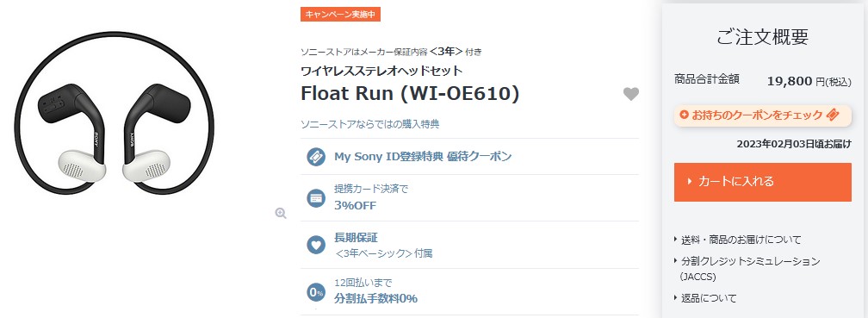The image size is (868, 318).
Task: Click the coupon ticket icon for My Sony ID
Action: [x=316, y=157]
